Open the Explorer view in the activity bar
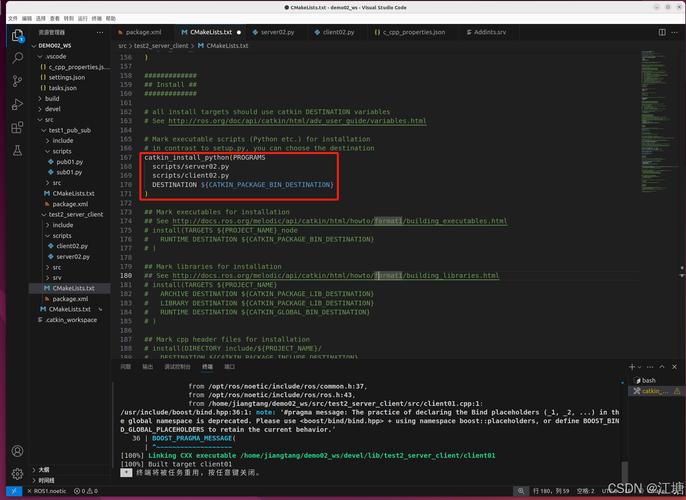The width and height of the screenshot is (686, 500). [18, 35]
